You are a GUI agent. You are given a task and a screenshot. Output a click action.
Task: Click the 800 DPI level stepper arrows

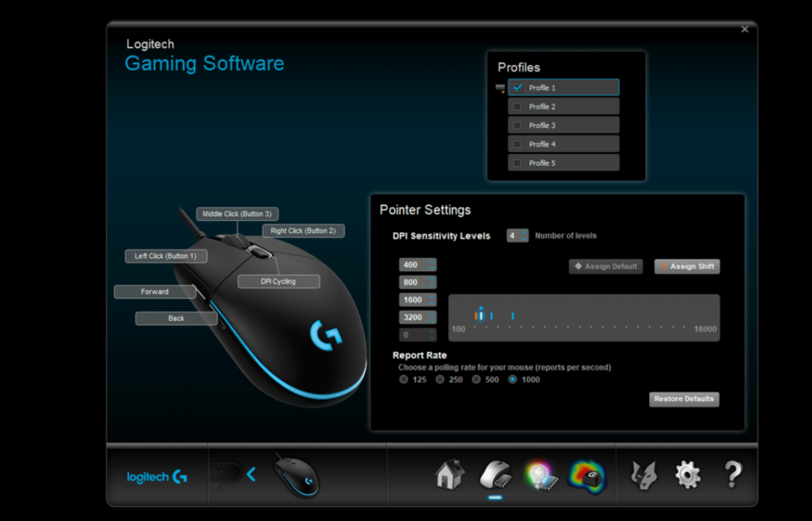point(432,282)
